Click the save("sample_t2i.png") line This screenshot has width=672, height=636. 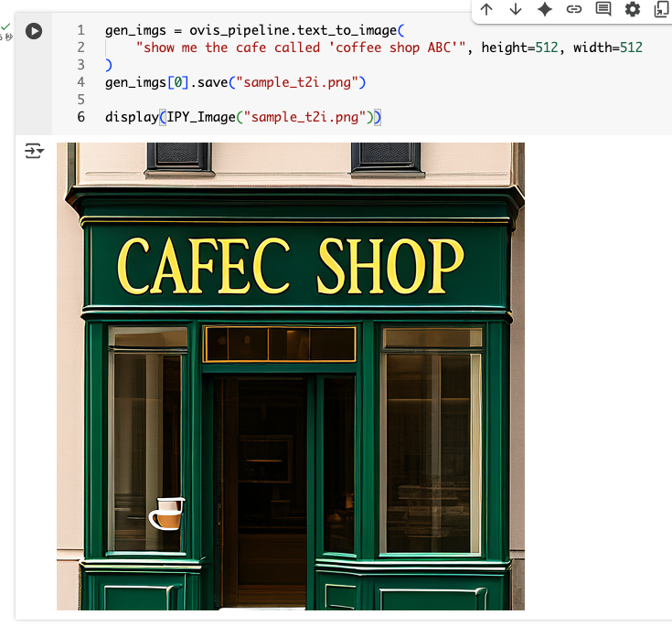click(235, 82)
